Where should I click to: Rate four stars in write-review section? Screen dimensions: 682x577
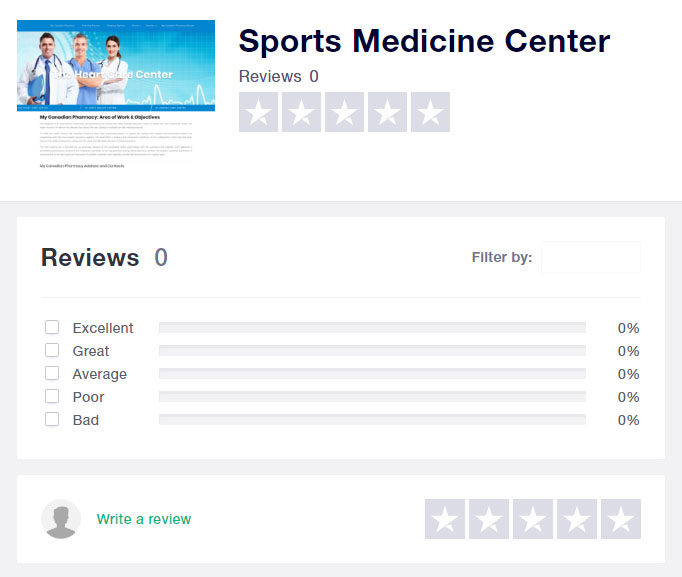coord(577,519)
